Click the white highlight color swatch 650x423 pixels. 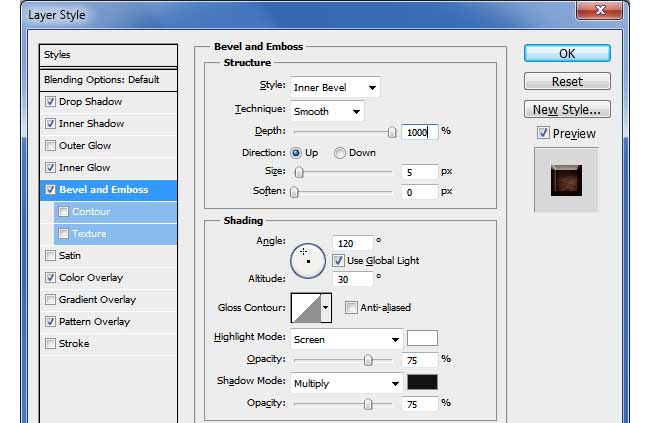point(422,338)
